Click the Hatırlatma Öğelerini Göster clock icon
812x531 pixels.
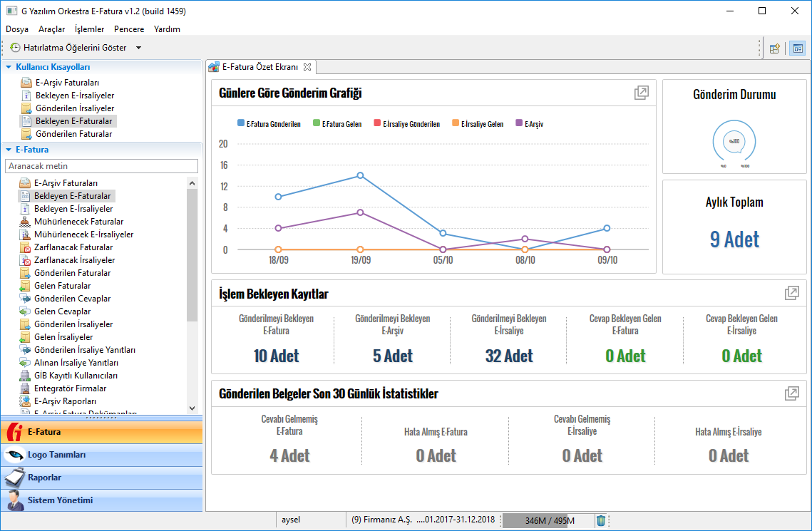(x=15, y=48)
